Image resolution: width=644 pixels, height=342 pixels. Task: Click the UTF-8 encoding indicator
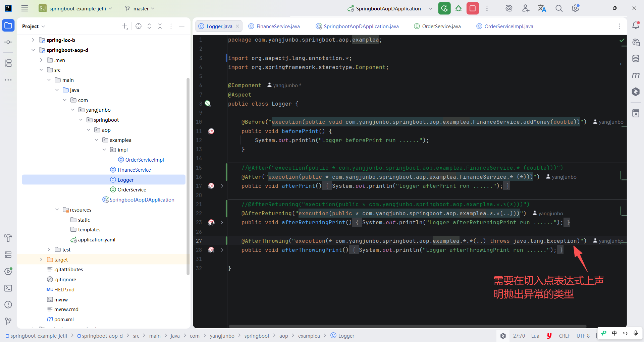583,336
